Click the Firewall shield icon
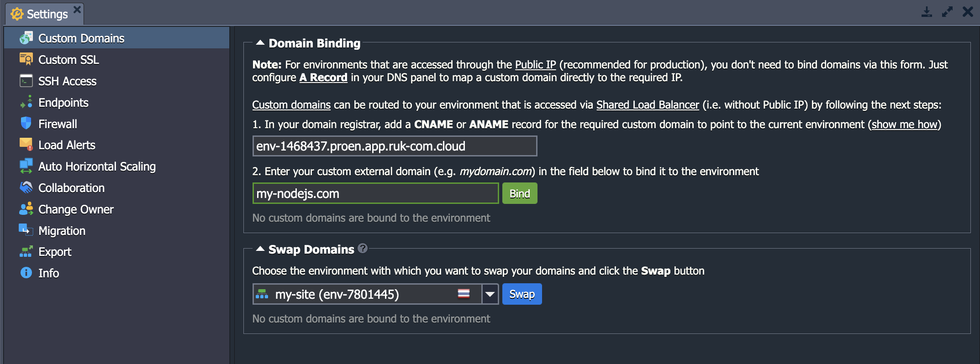The height and width of the screenshot is (364, 980). (26, 123)
